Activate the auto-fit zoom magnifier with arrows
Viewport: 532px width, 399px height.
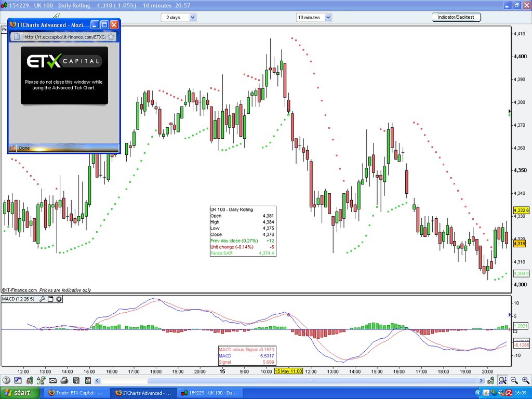coord(502,380)
